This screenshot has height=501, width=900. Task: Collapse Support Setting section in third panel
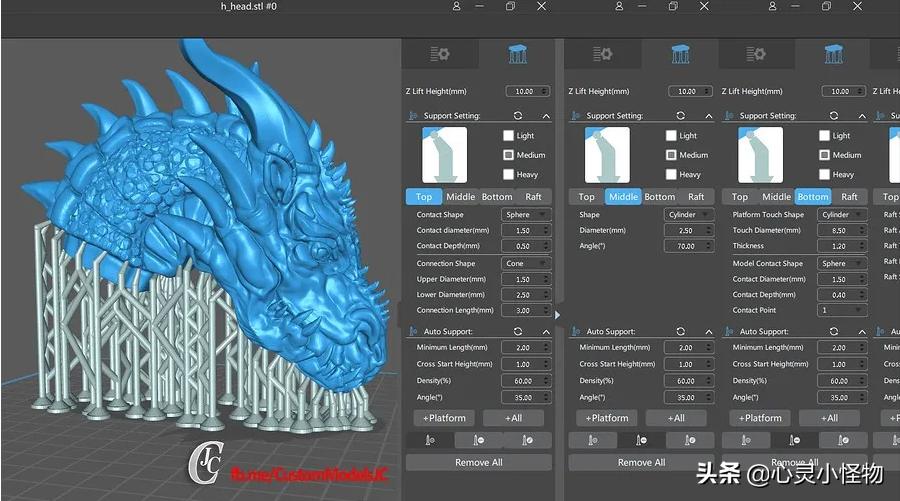[863, 116]
